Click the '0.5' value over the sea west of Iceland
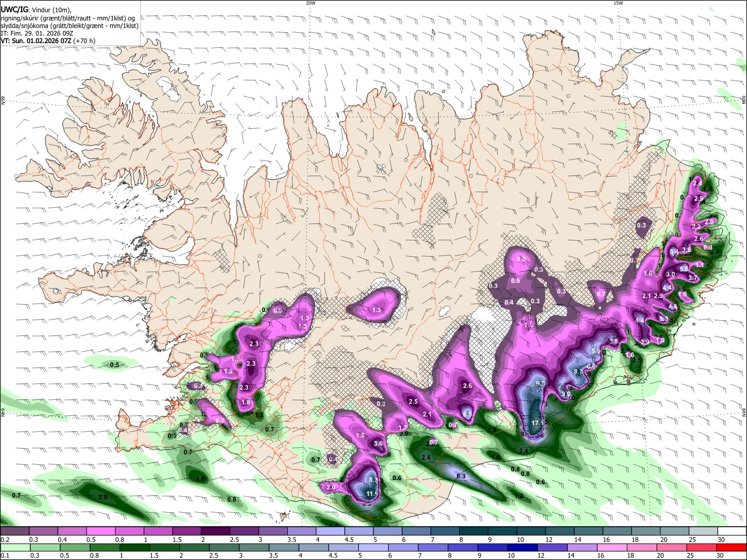 tap(114, 365)
